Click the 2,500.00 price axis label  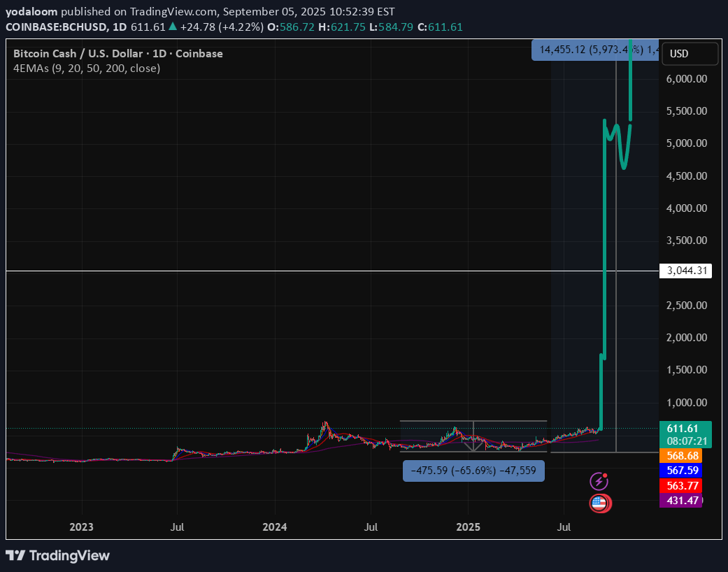pos(687,306)
